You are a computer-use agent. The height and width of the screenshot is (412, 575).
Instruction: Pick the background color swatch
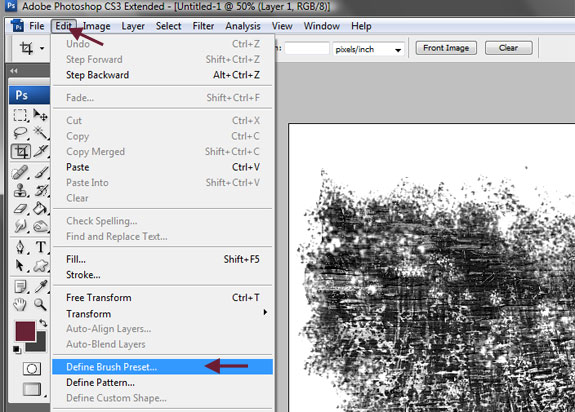point(41,345)
